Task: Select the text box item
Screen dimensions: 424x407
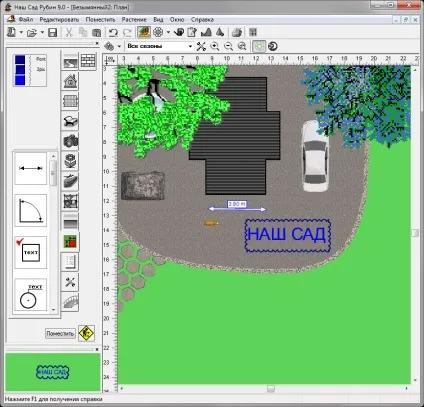Action: (31, 252)
